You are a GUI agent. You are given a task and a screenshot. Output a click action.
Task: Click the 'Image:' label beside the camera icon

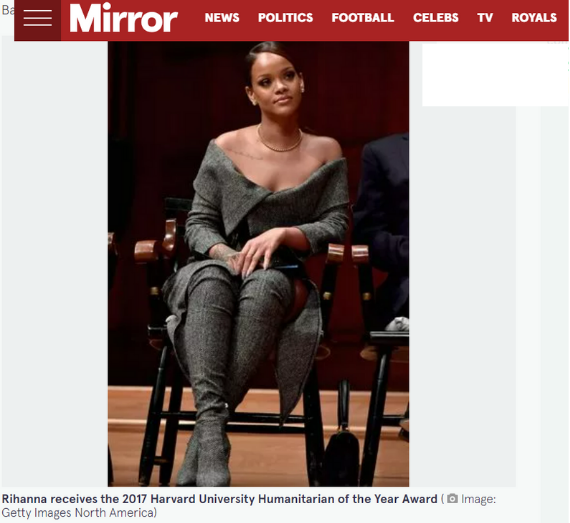pos(478,499)
